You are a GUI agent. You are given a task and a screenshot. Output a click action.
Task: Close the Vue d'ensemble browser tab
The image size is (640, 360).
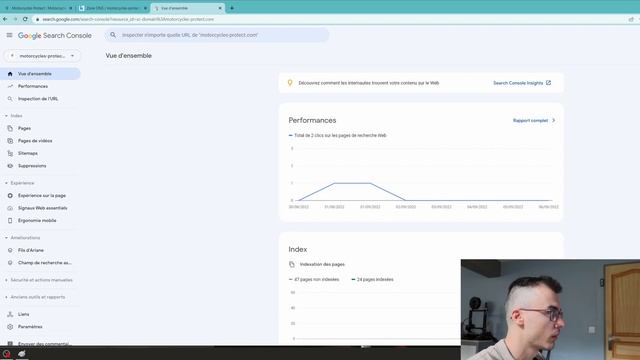tap(220, 8)
